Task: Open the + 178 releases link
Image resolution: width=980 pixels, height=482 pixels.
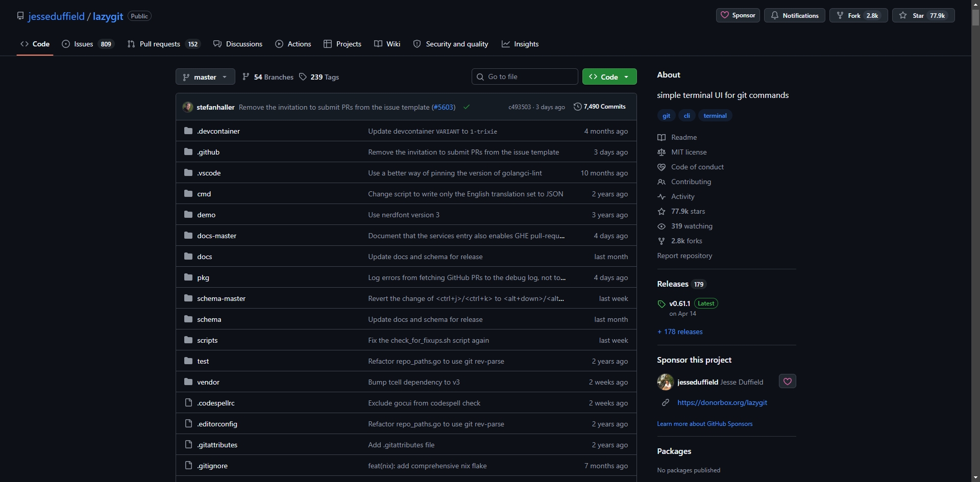Action: tap(680, 332)
